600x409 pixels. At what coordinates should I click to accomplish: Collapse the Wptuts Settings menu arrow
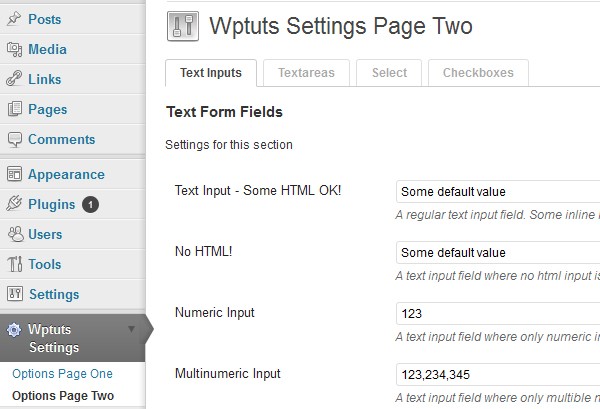click(131, 329)
